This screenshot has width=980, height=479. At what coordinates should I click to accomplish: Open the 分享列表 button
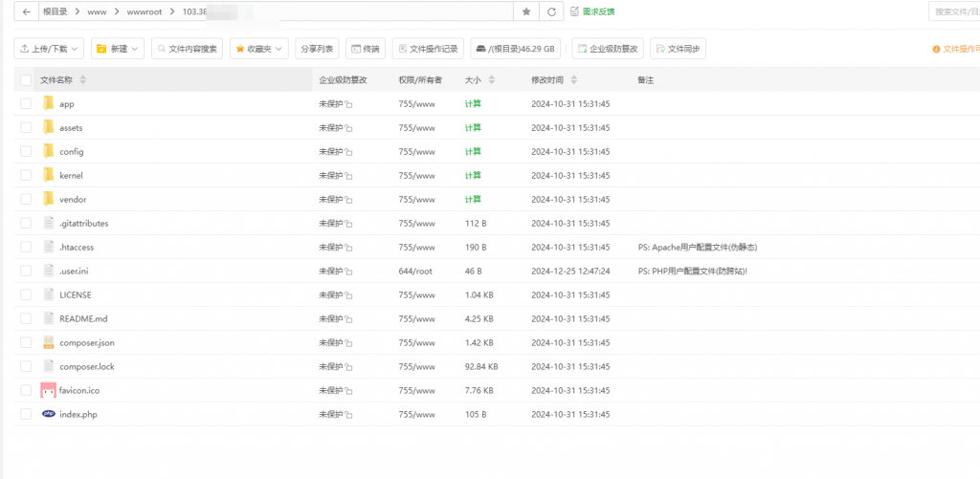coord(317,49)
